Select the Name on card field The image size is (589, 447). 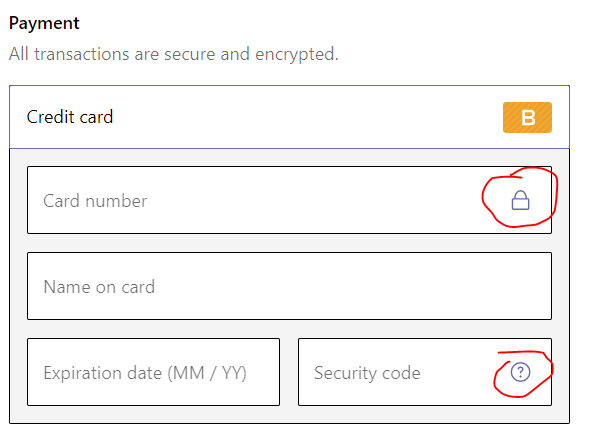(x=289, y=286)
